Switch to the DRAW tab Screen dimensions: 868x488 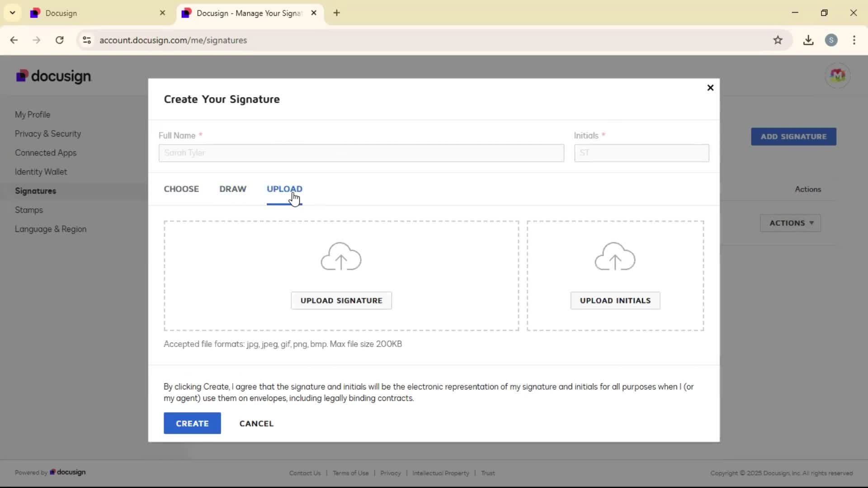point(233,189)
